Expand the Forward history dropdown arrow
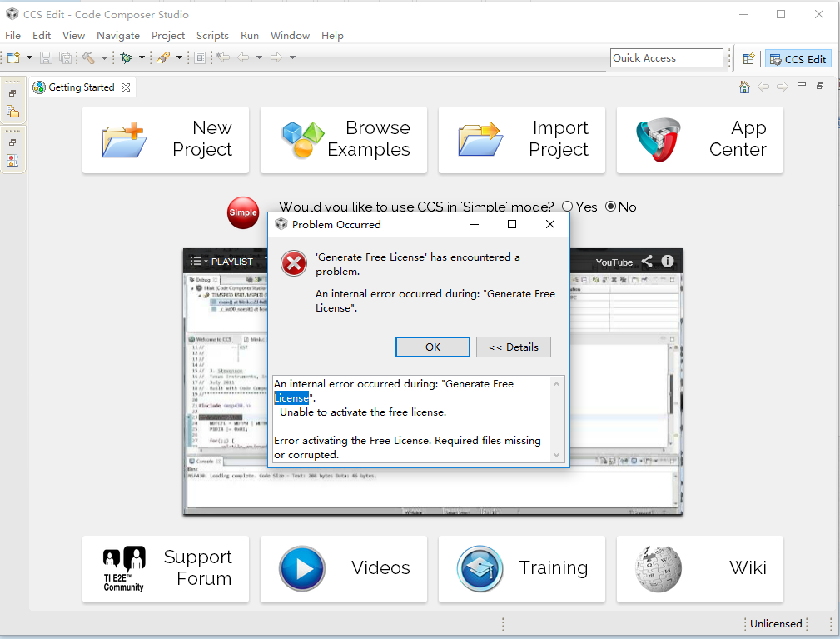This screenshot has width=840, height=639. (x=292, y=57)
